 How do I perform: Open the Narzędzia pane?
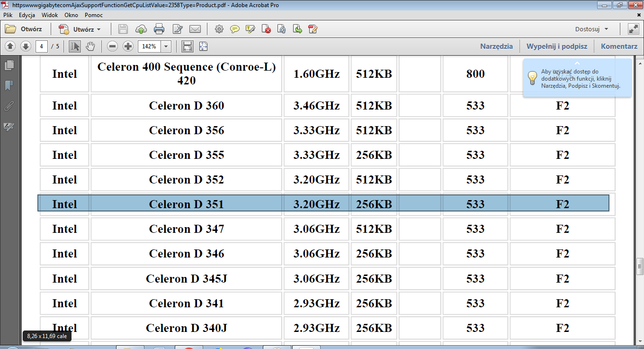click(496, 46)
